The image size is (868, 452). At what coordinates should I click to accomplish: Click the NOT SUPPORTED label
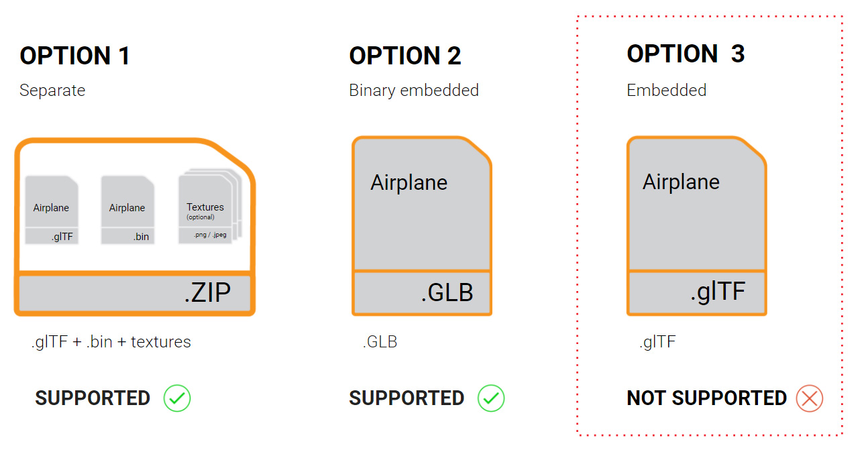coord(706,398)
